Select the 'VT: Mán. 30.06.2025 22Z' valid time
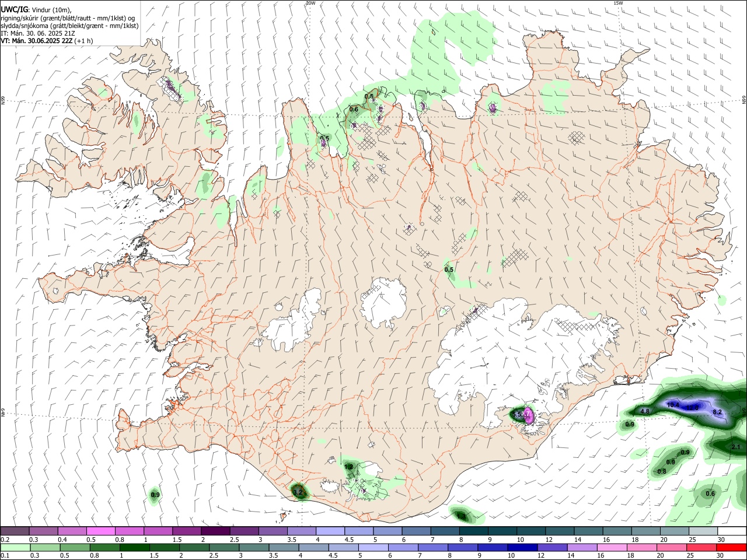This screenshot has width=747, height=560. pos(36,41)
